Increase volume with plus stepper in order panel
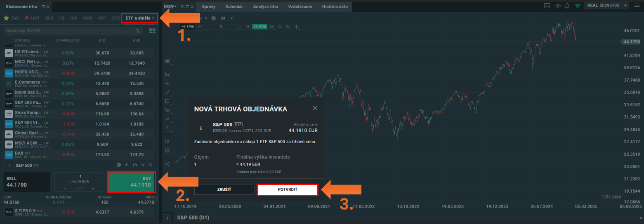 [93, 189]
